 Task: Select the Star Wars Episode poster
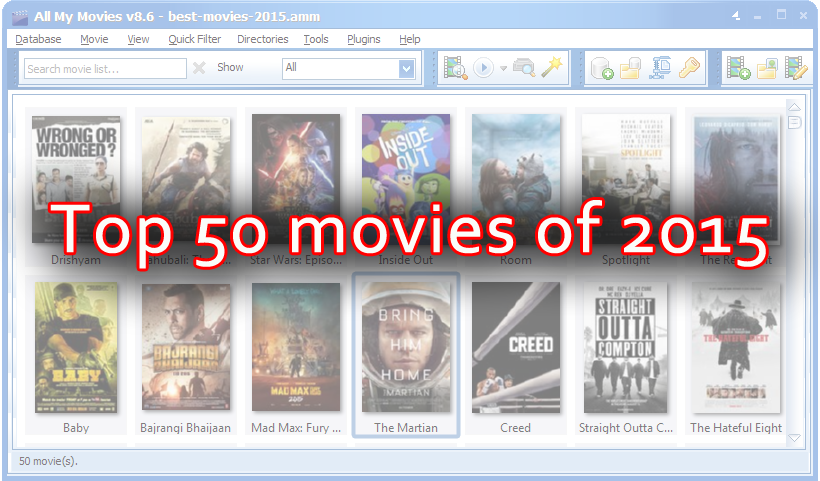click(296, 179)
